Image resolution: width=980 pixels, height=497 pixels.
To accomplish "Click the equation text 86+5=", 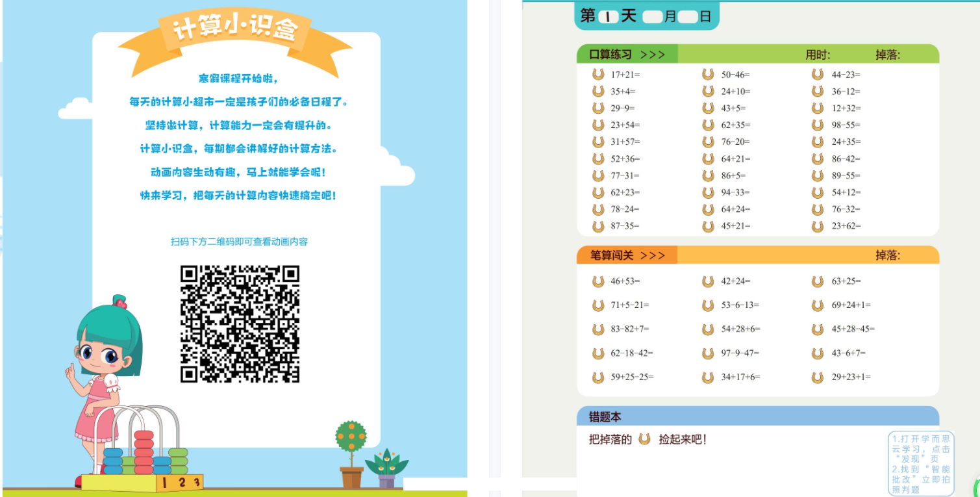I will (734, 175).
